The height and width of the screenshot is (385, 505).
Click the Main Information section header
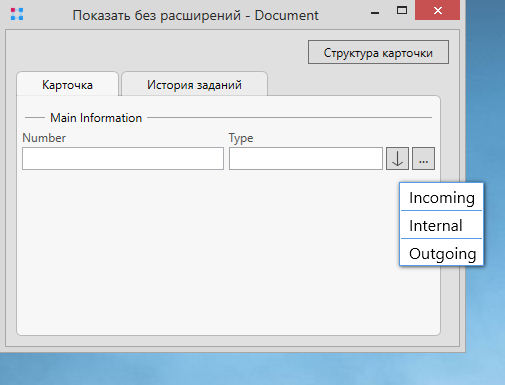click(x=96, y=118)
